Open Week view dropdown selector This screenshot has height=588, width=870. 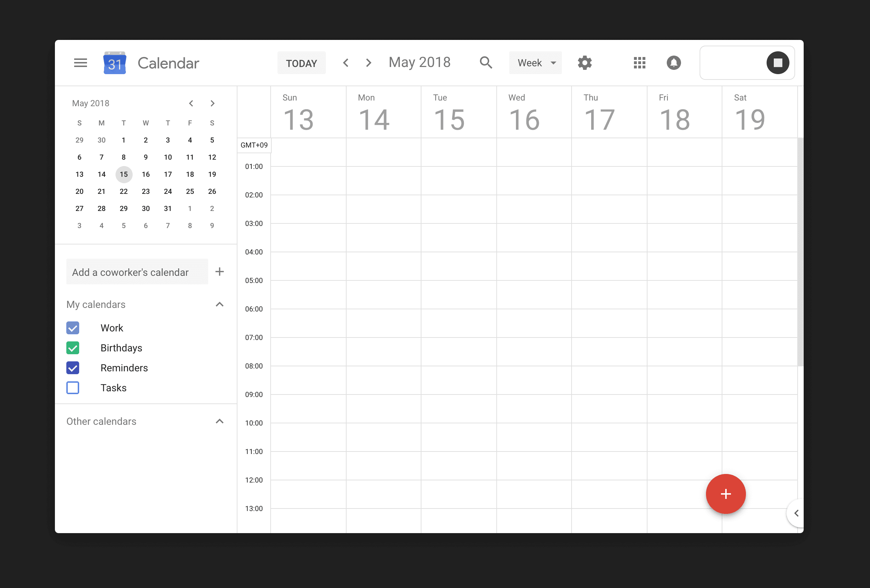point(535,63)
